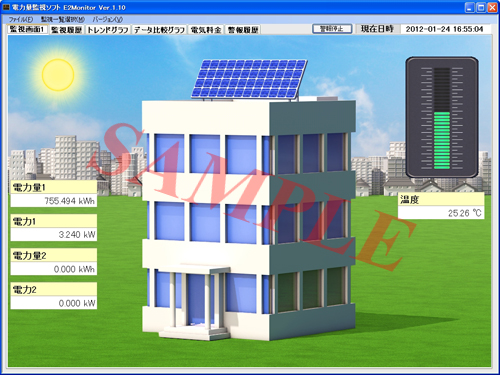Switch to the データ比較グラフ tab
Image resolution: width=500 pixels, height=375 pixels.
[159, 30]
